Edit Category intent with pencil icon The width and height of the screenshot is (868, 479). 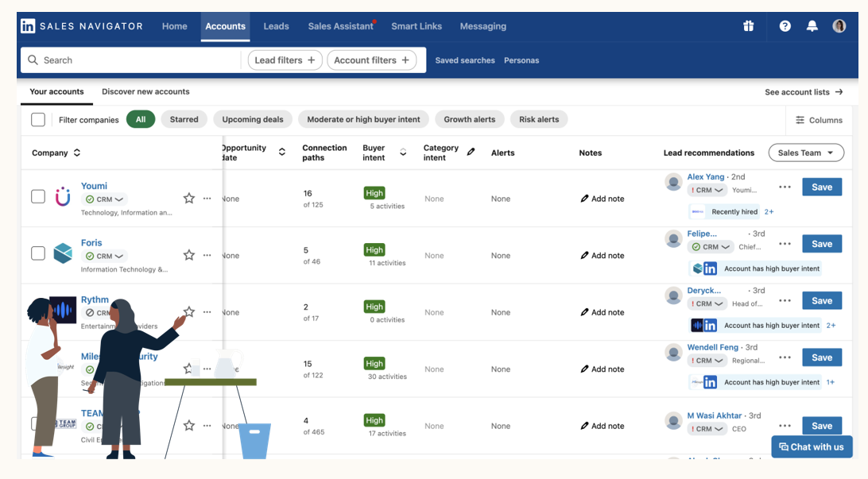(x=471, y=152)
